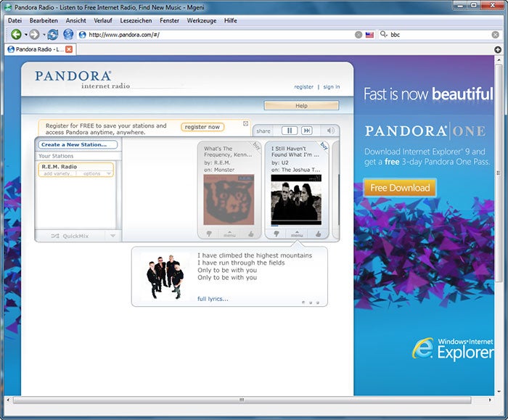The height and width of the screenshot is (420, 508).
Task: Click the Help button
Action: (301, 106)
